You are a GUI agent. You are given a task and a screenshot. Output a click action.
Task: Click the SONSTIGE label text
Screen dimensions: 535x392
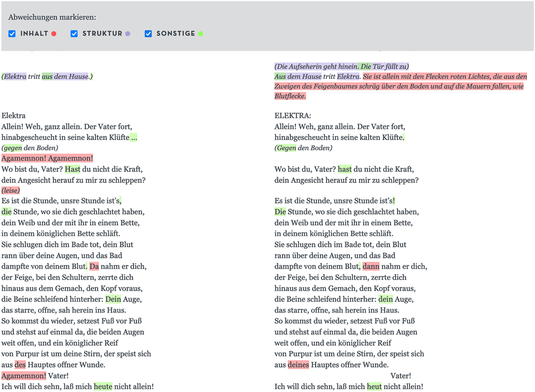[x=175, y=34]
